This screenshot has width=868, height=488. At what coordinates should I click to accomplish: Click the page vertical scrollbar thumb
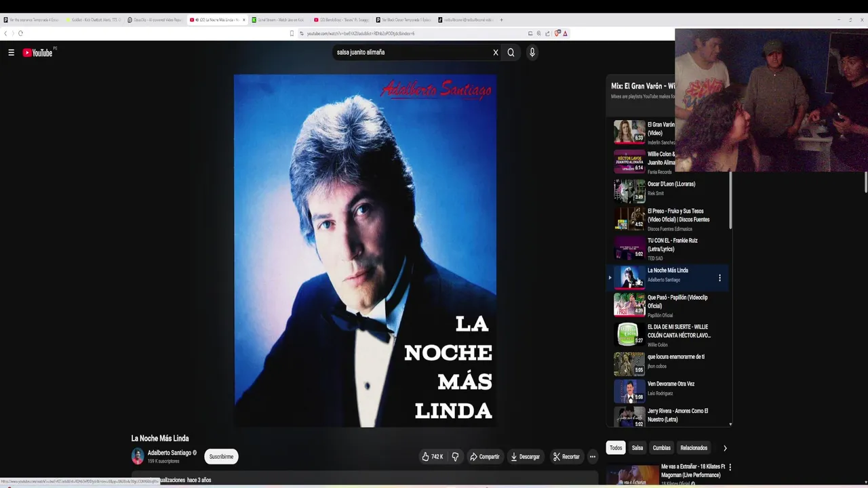865,182
